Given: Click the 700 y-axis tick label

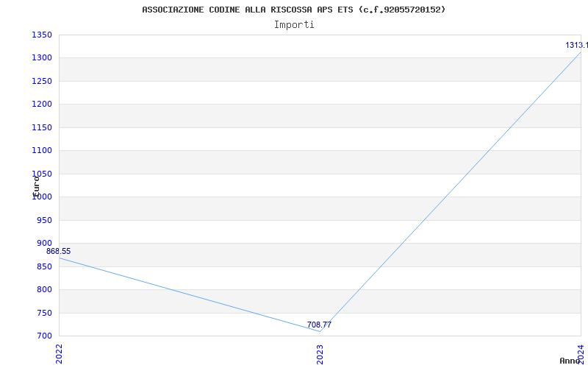Looking at the screenshot, I should click(44, 336).
